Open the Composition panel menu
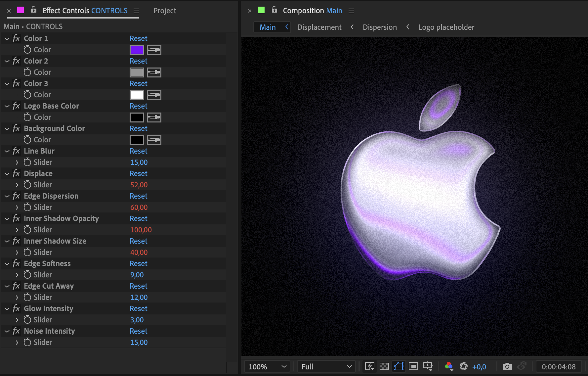 pos(351,11)
